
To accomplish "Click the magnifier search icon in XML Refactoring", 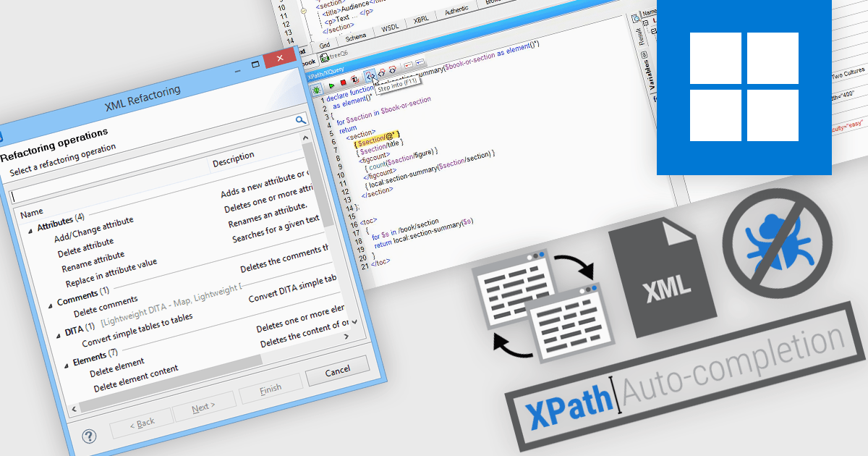I will click(x=301, y=121).
